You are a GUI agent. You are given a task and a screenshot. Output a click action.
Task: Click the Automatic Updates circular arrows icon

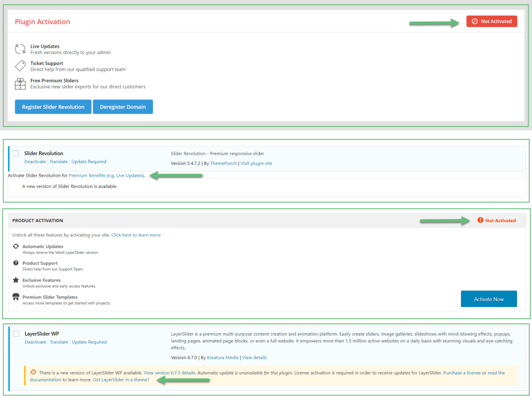pos(16,246)
